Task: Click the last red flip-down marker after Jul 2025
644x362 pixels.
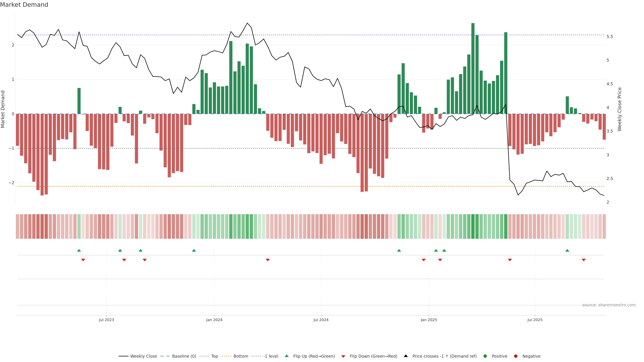Action: click(x=584, y=260)
